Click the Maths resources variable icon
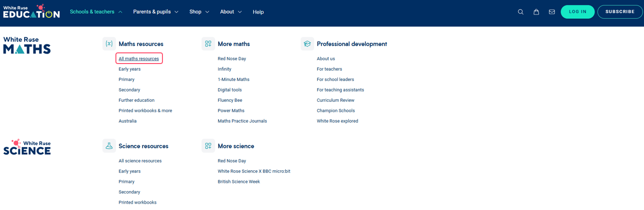Screen dimensions: 644x210 109,44
